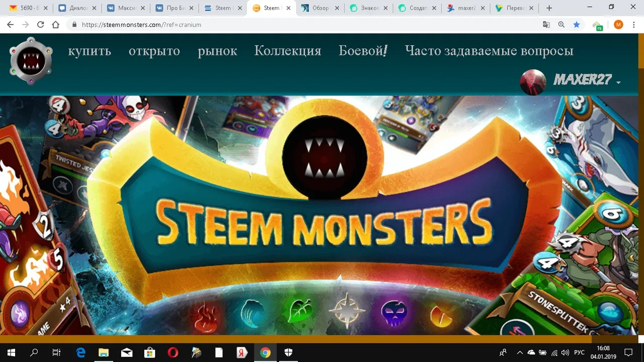Screen dimensions: 644x362
Task: Open Коллекция in the site navigation
Action: [x=287, y=51]
